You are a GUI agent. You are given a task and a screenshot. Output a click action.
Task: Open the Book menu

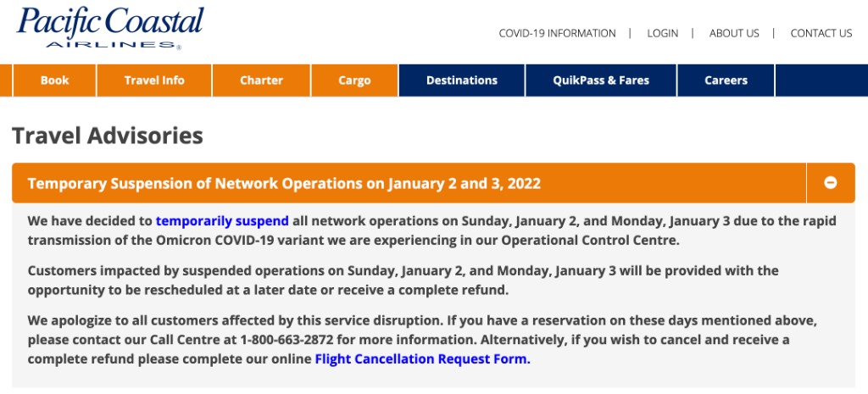pos(55,80)
